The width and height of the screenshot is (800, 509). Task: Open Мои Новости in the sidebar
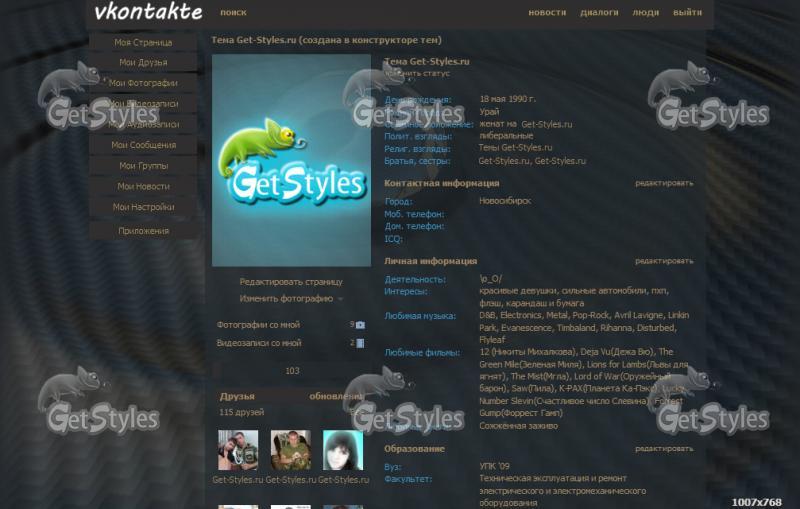143,186
